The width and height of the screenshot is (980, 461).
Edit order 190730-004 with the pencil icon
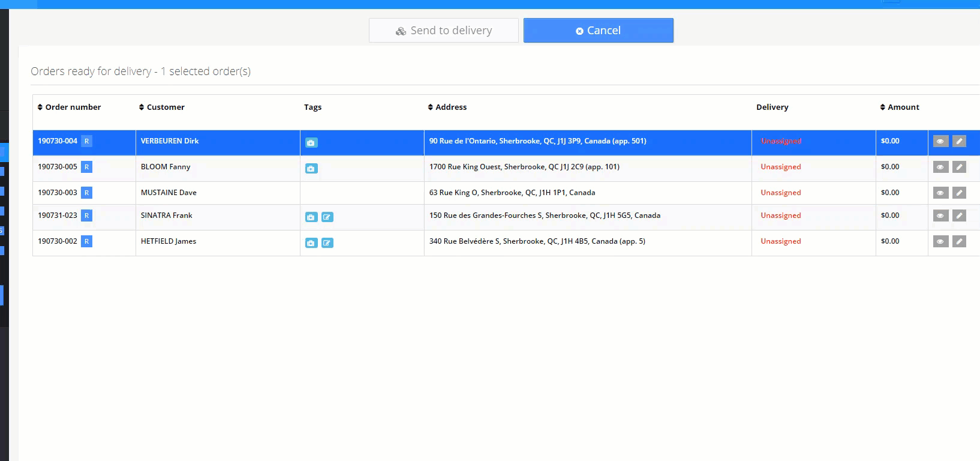960,142
